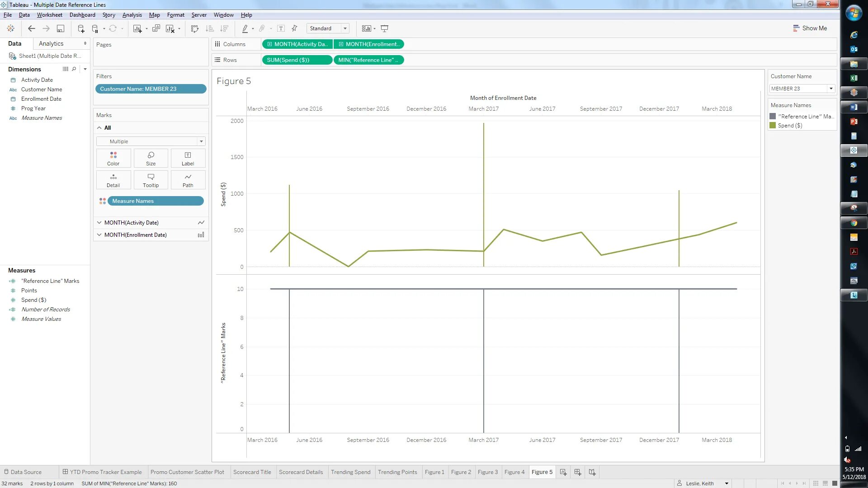Click the Save workbook icon
868x488 pixels.
click(x=60, y=28)
